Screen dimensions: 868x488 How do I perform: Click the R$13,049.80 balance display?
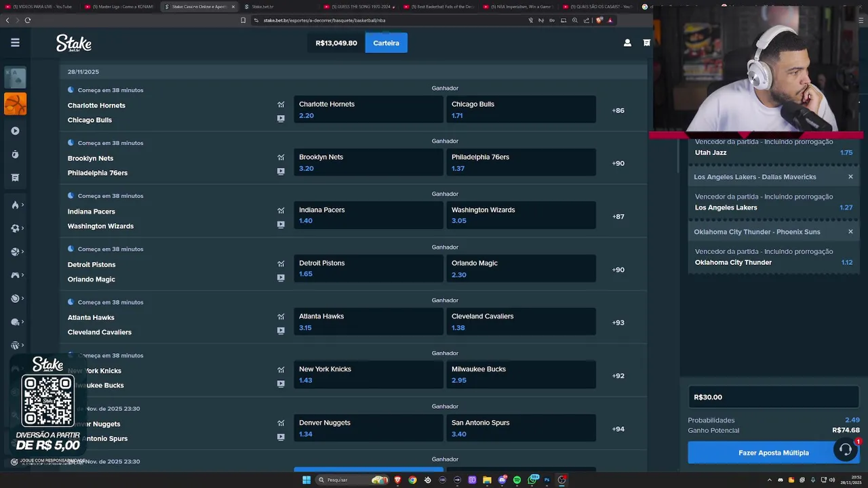(336, 43)
